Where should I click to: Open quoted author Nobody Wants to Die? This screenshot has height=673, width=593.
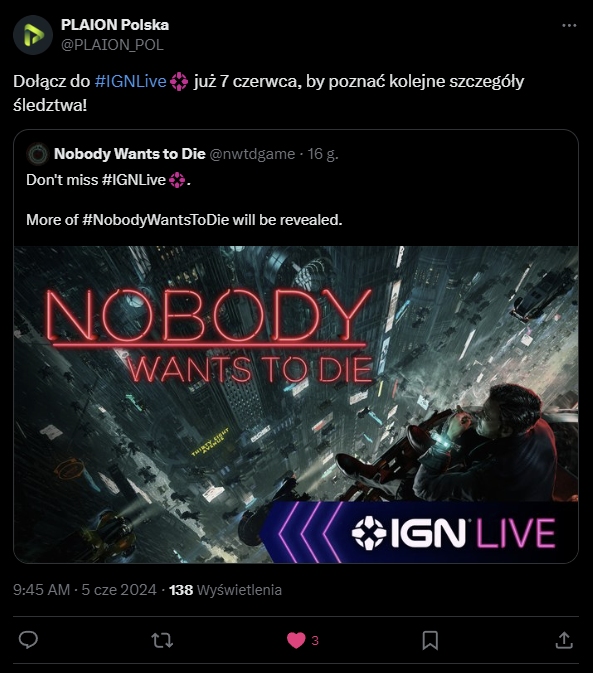click(x=130, y=154)
